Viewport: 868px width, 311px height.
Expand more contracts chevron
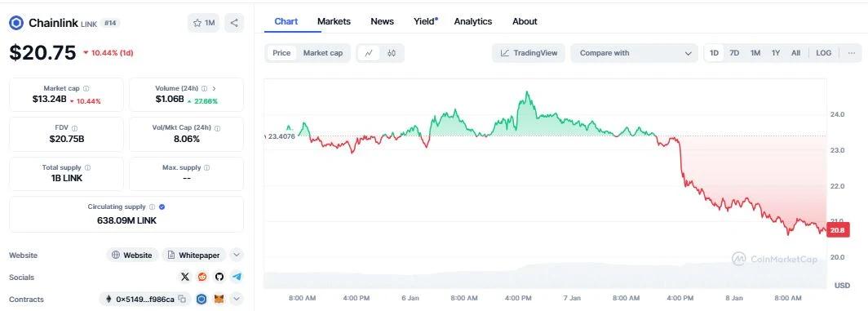click(x=237, y=300)
